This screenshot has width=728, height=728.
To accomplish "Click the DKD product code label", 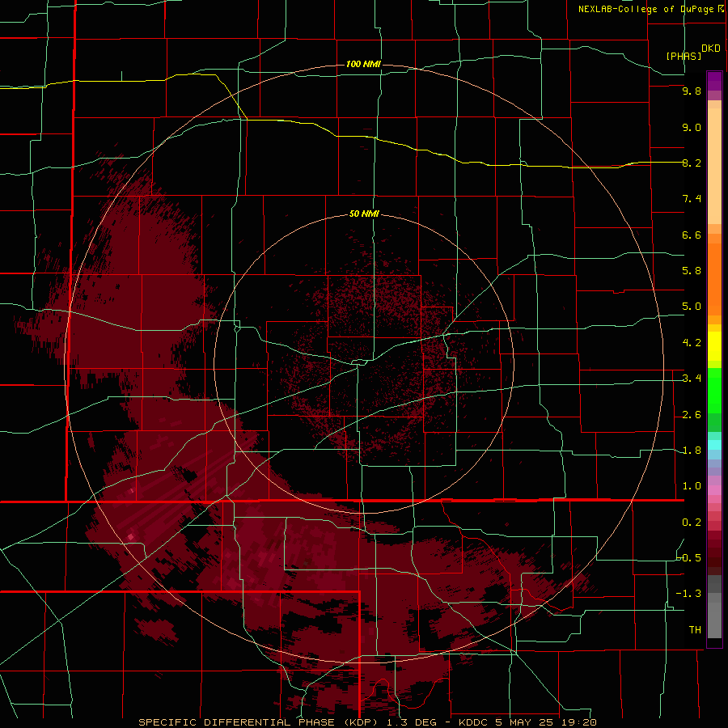I will click(x=710, y=48).
